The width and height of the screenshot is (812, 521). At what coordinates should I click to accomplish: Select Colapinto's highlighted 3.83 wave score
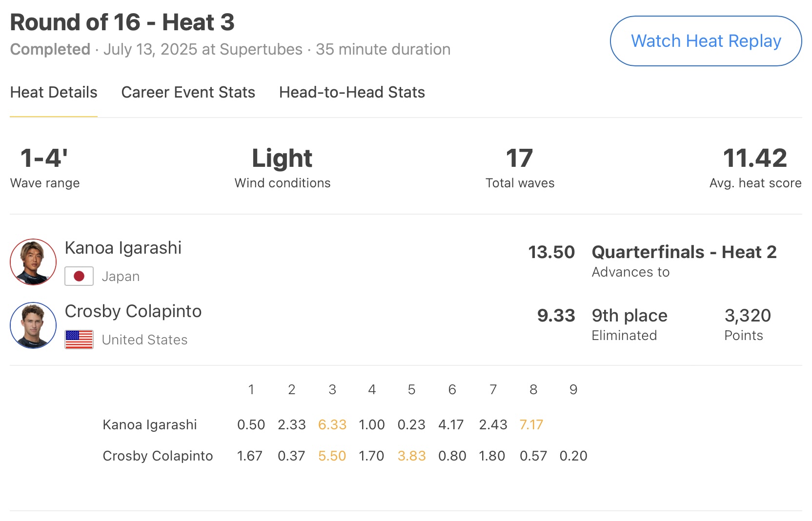point(411,456)
